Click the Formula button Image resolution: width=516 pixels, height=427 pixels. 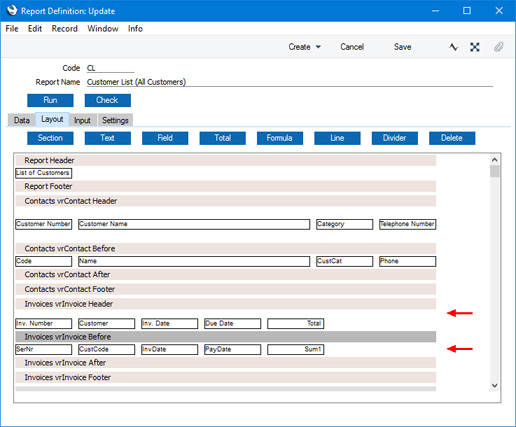(x=280, y=138)
